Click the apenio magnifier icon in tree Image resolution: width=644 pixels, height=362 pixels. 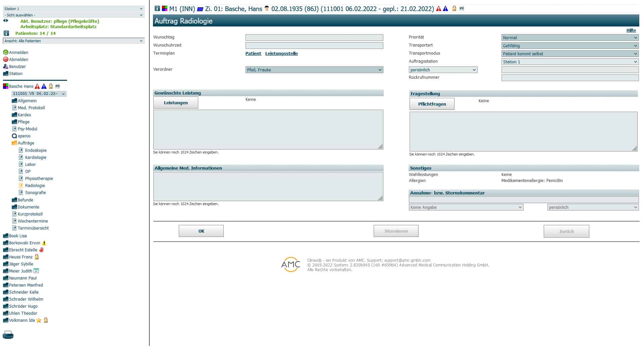point(14,136)
